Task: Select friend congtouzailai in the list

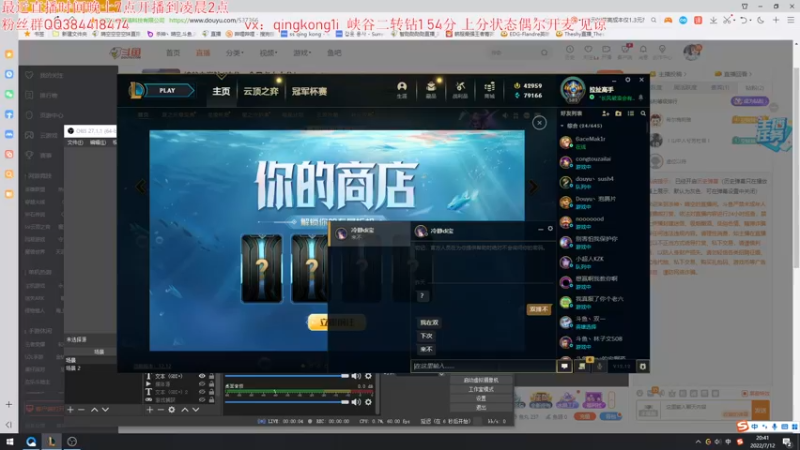Action: pos(602,162)
